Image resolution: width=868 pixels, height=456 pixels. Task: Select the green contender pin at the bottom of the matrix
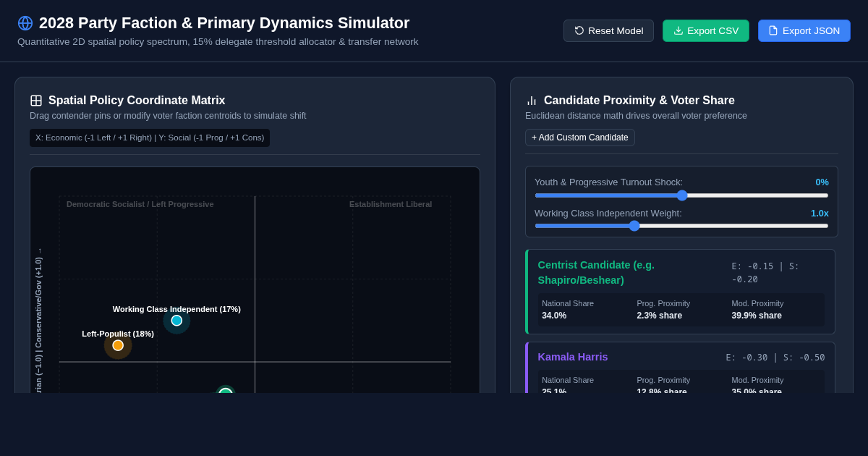(226, 392)
